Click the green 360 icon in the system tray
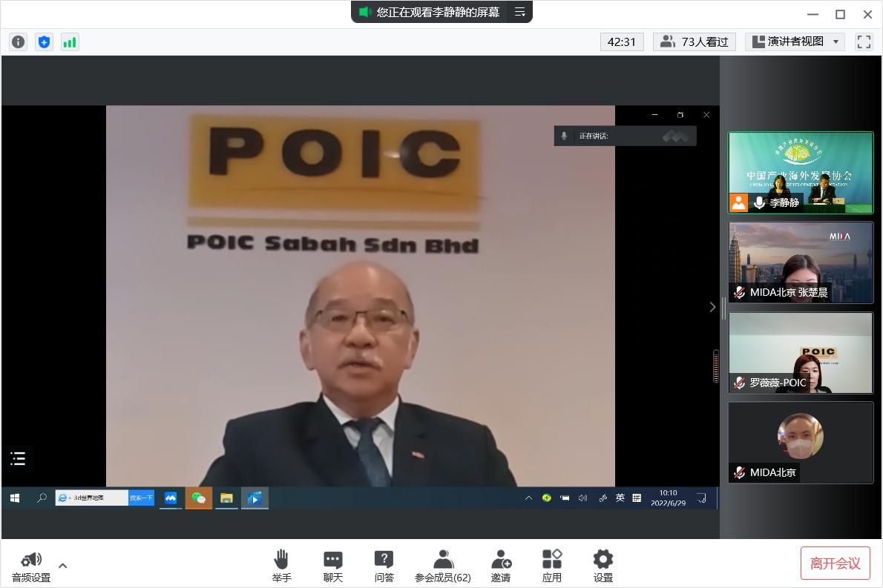 point(546,498)
